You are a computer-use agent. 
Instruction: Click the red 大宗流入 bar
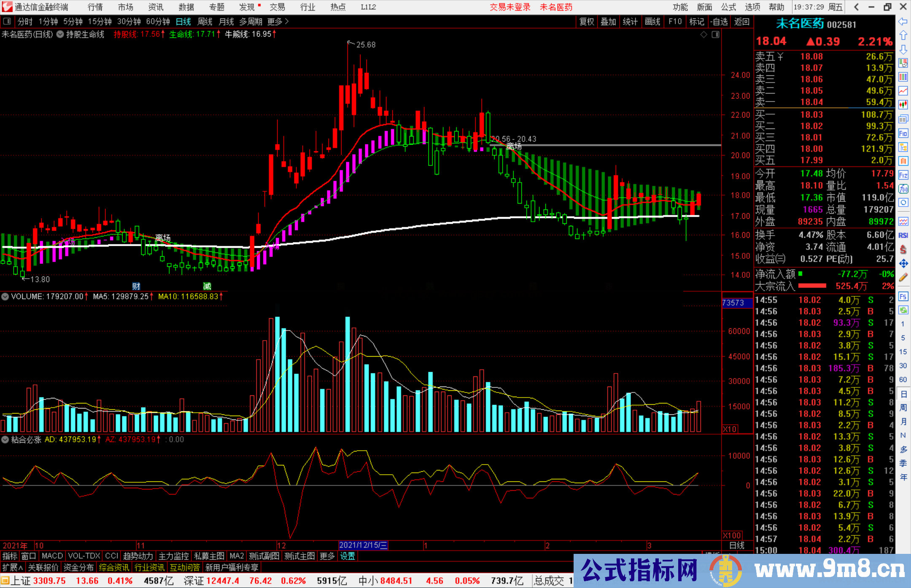coord(812,286)
